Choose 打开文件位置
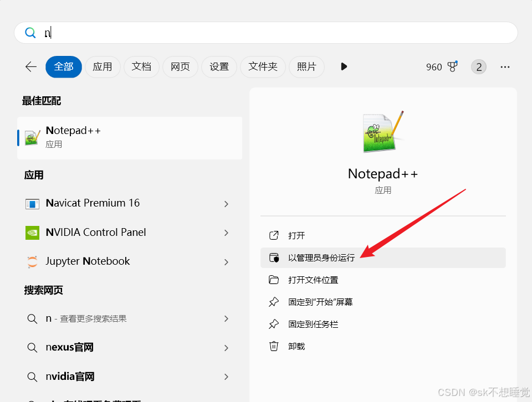The width and height of the screenshot is (532, 402). [383, 280]
